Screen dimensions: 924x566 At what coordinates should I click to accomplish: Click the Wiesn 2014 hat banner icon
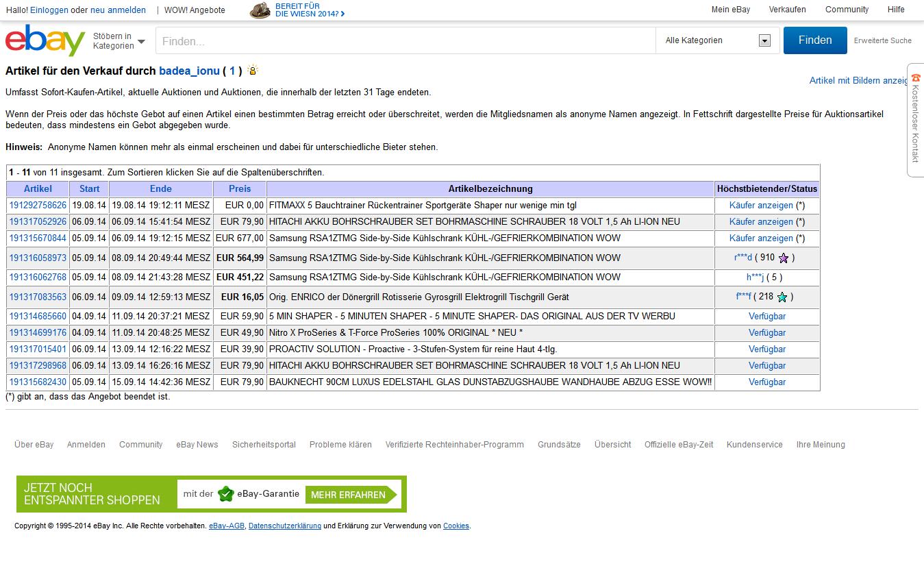(x=260, y=10)
